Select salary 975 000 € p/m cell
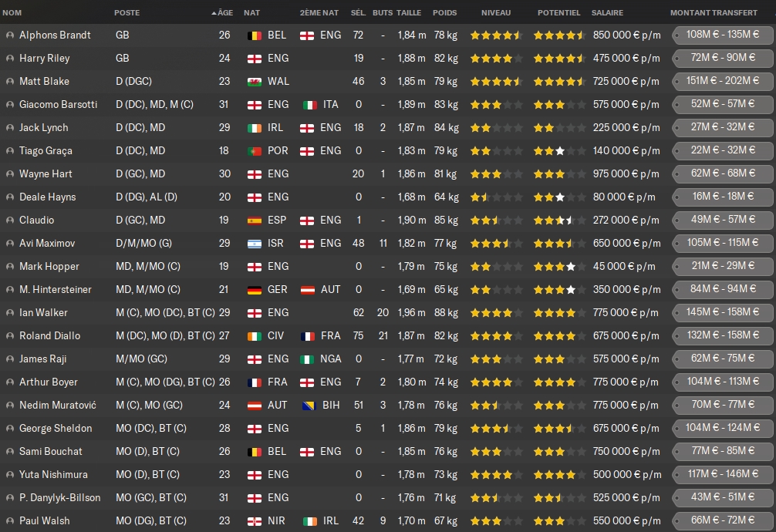776x532 pixels. [626, 174]
